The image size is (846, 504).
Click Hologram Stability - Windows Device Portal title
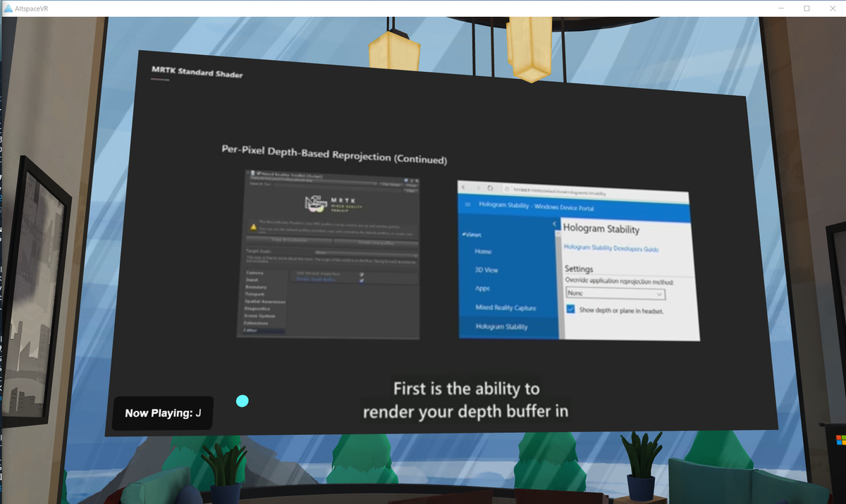[537, 207]
